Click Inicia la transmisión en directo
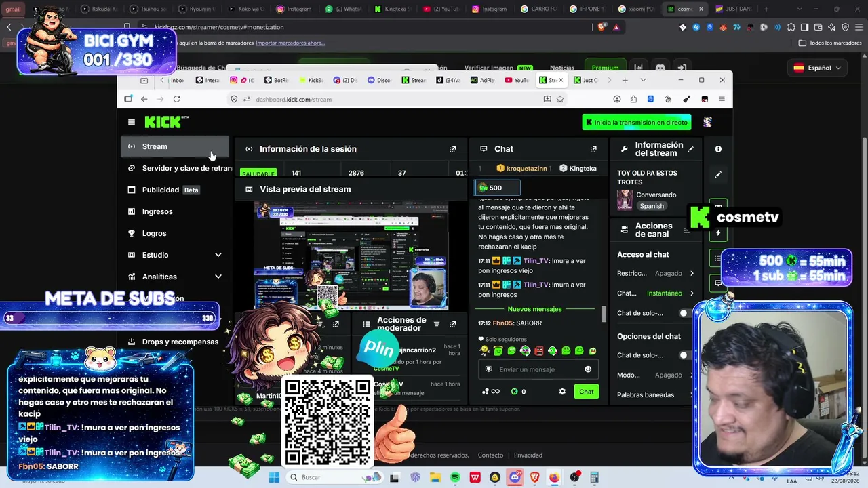 pyautogui.click(x=637, y=122)
